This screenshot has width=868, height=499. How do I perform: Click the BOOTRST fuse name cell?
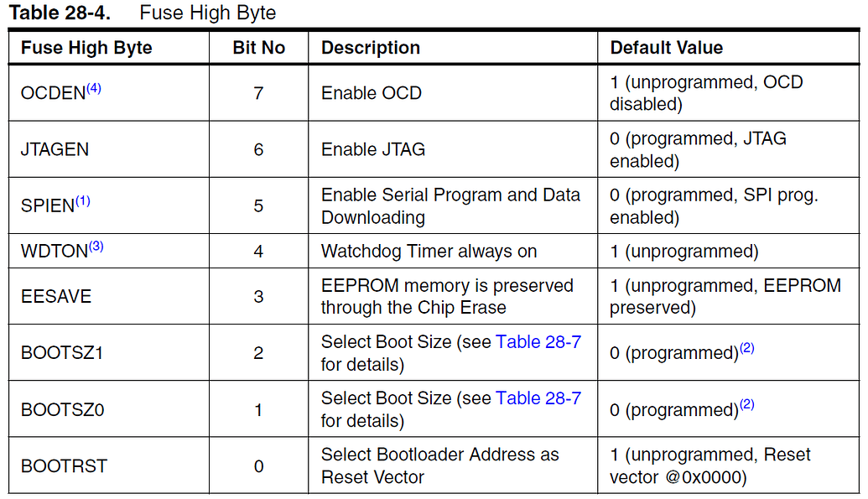point(64,466)
